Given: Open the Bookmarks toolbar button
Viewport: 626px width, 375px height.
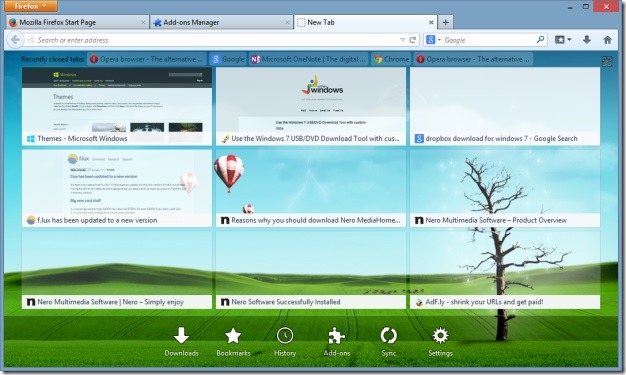Looking at the screenshot, I should click(560, 40).
